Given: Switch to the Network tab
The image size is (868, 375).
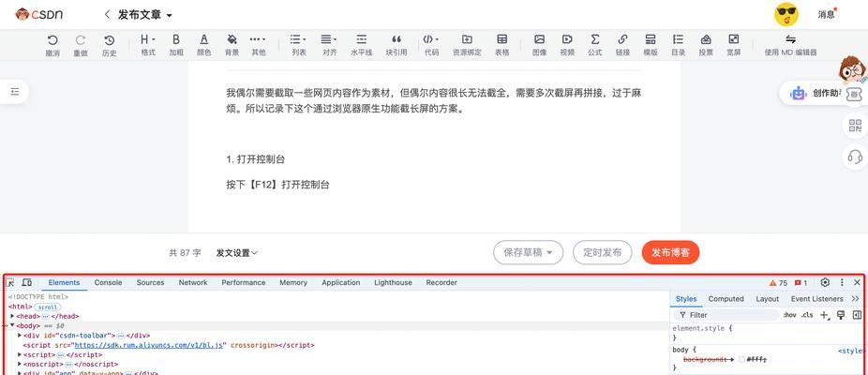Looking at the screenshot, I should 193,282.
